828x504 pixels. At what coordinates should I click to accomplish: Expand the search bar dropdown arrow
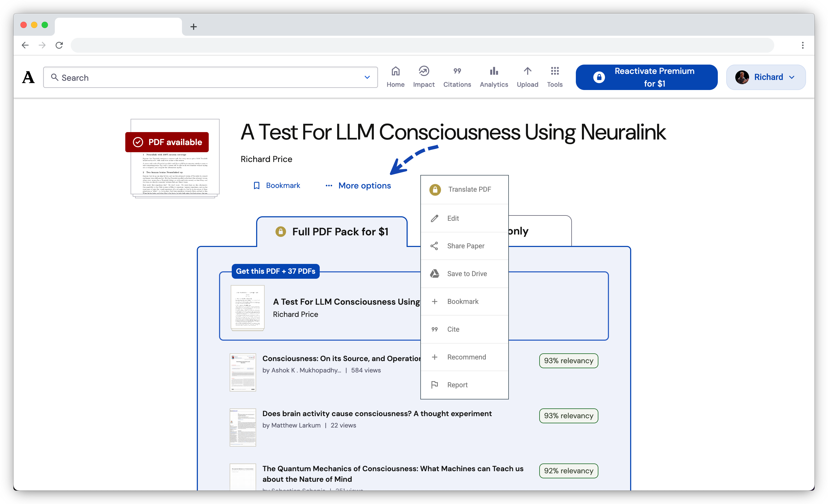pos(367,78)
